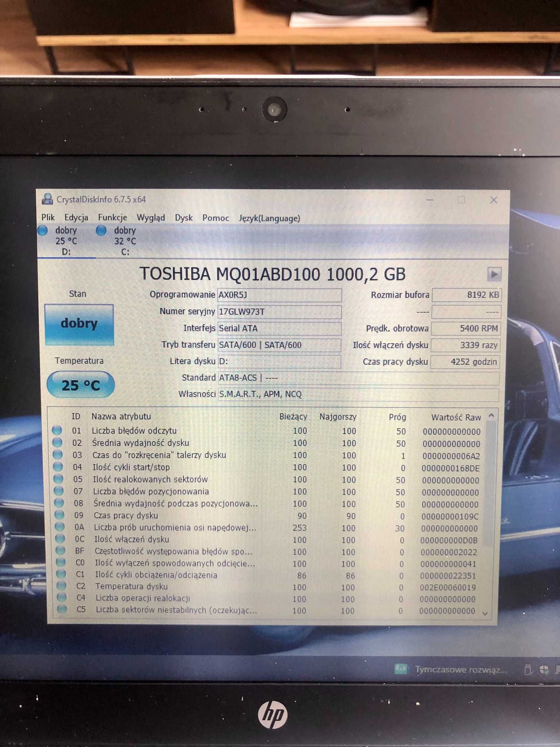Click status circle of attribute 02

(57, 442)
